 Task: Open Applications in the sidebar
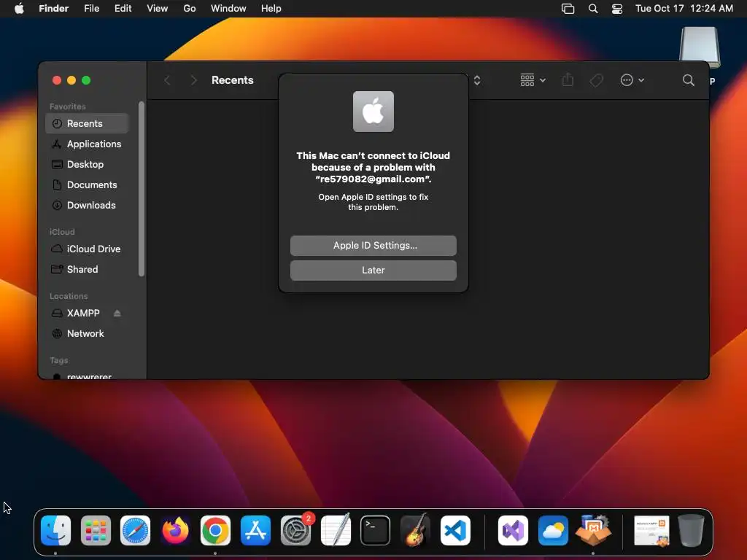click(88, 144)
